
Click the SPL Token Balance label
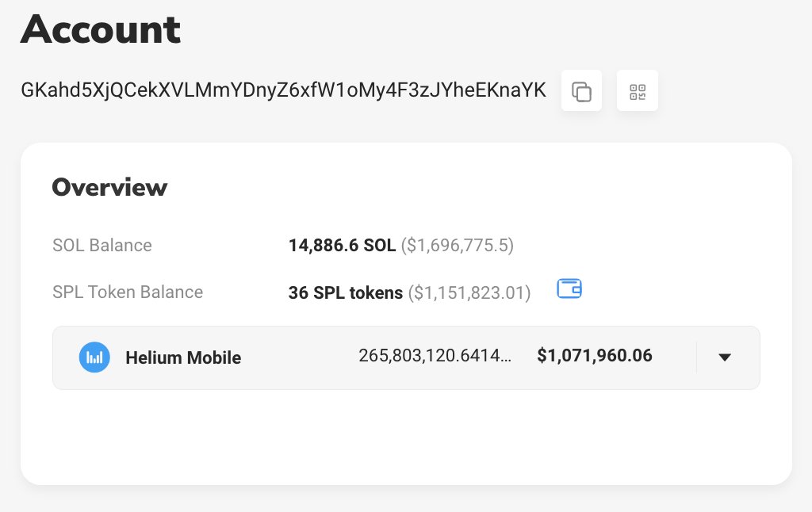[128, 292]
